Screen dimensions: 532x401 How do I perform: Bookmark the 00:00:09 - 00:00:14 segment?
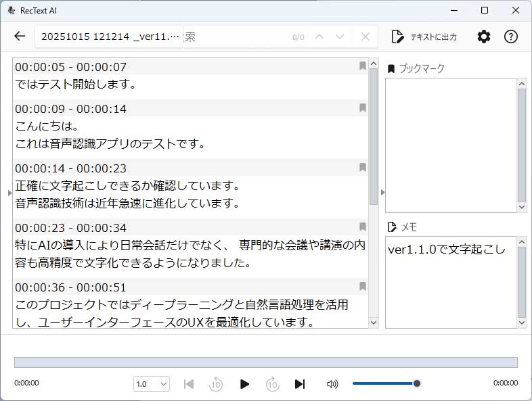[x=363, y=108]
